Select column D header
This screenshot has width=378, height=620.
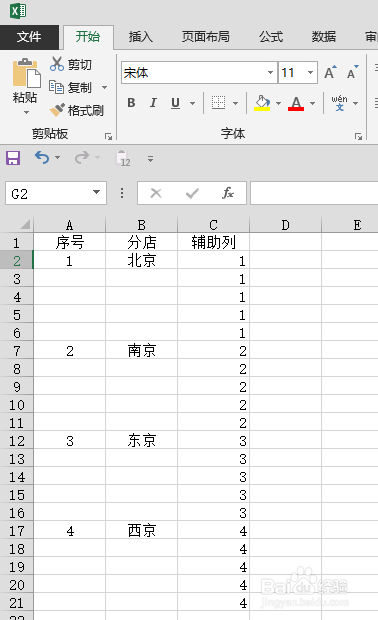(x=285, y=225)
